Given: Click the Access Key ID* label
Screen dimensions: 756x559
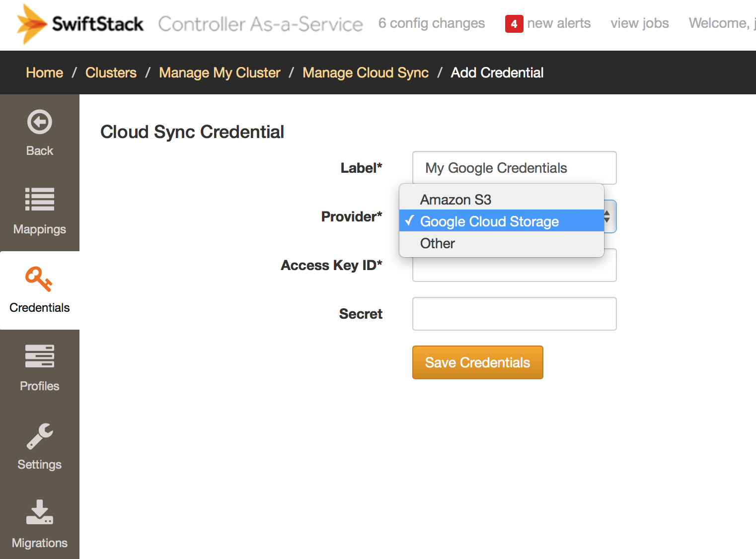Looking at the screenshot, I should [x=331, y=265].
